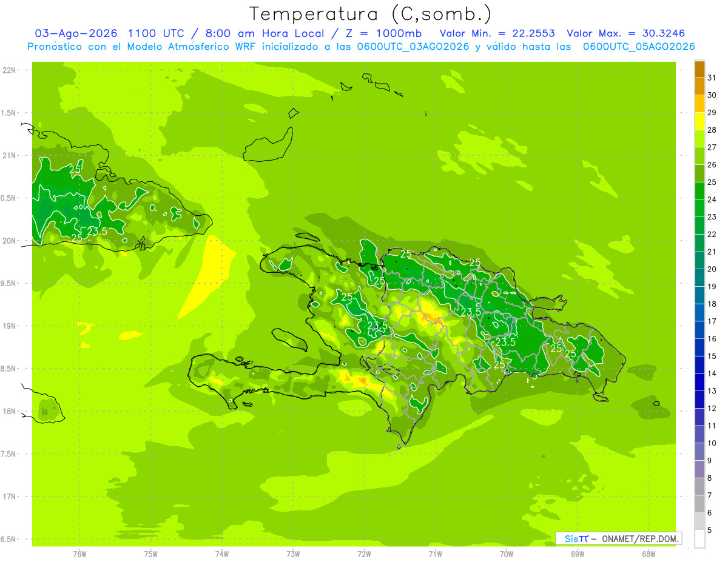The width and height of the screenshot is (728, 562).
Task: Click the "Valor Min. = 22.2553" value
Action: (x=497, y=33)
